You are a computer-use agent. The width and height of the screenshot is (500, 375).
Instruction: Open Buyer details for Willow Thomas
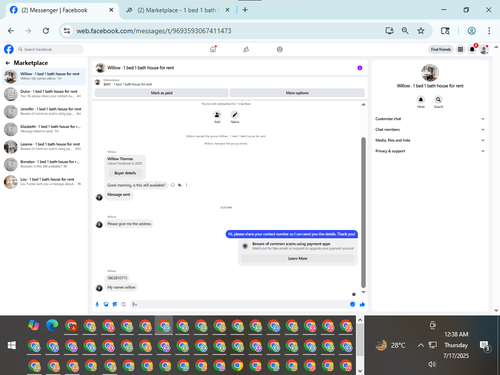click(x=125, y=173)
